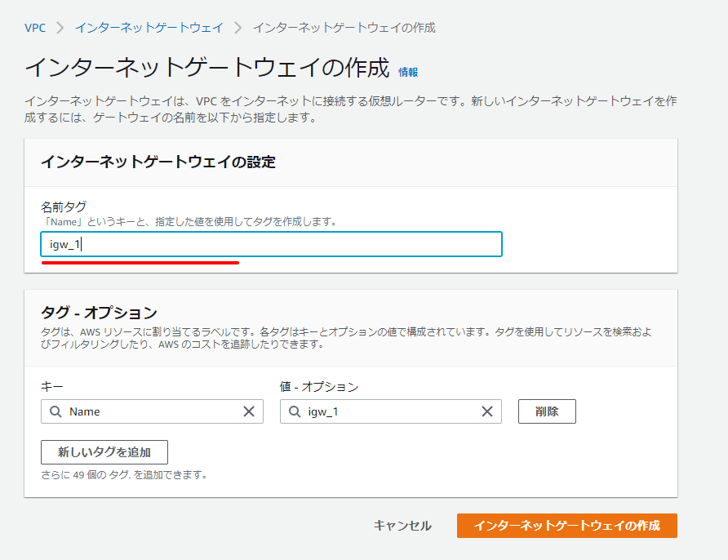The image size is (728, 560).
Task: Go to インターネットゲートウェイ breadcrumb link
Action: tap(149, 28)
